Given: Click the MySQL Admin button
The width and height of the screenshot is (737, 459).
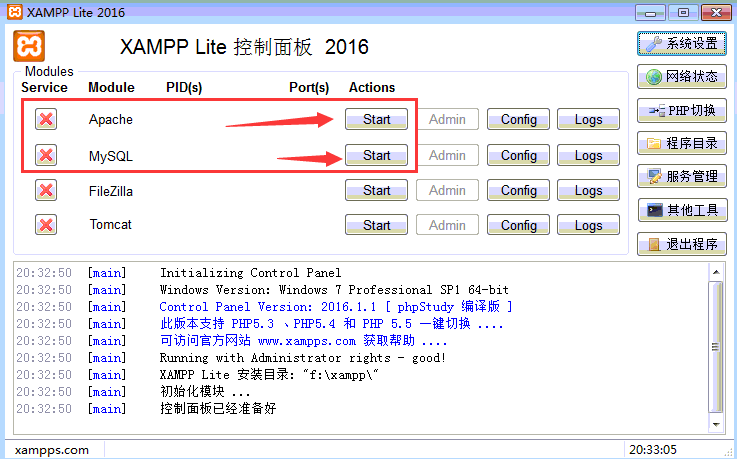Looking at the screenshot, I should tap(447, 155).
